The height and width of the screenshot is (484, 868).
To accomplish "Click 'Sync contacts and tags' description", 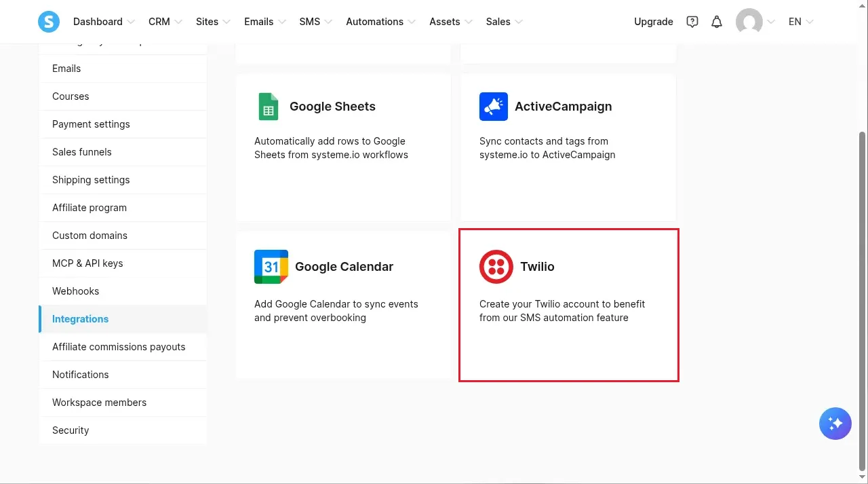I will tap(547, 148).
